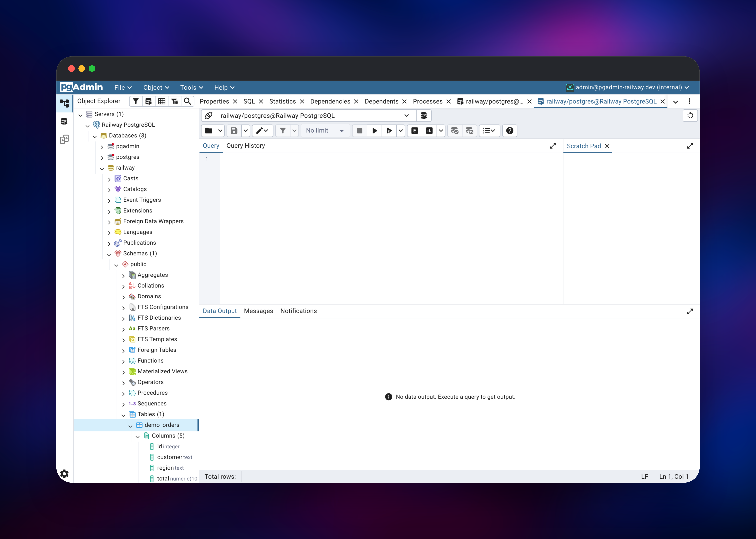This screenshot has width=756, height=539.
Task: Expand the query editor pane with arrow icon
Action: click(x=553, y=146)
